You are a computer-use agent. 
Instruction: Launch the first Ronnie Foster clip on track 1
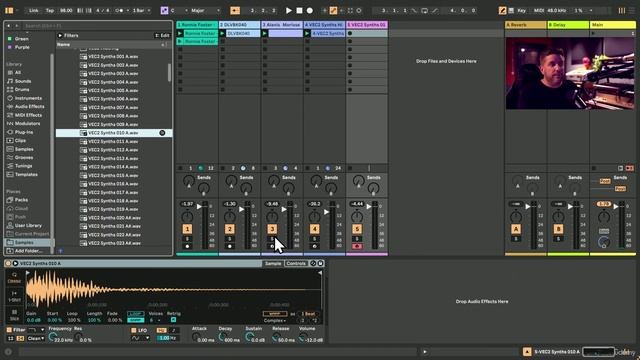pos(180,33)
